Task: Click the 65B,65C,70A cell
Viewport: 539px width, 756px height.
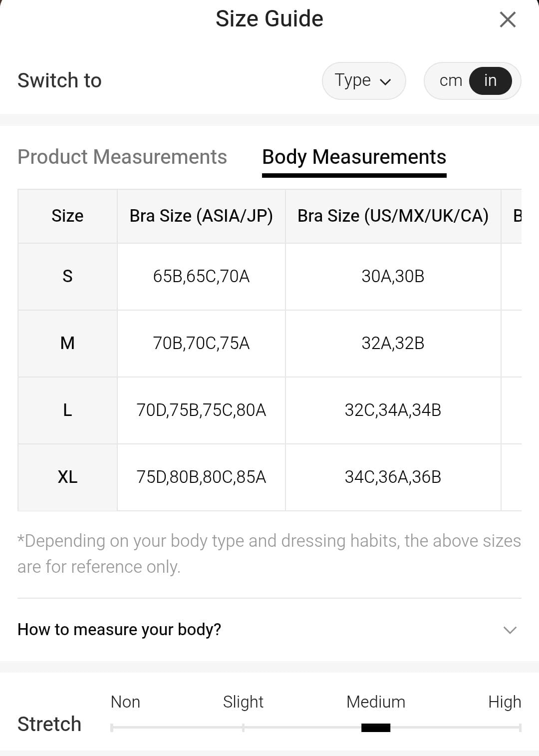Action: (201, 276)
